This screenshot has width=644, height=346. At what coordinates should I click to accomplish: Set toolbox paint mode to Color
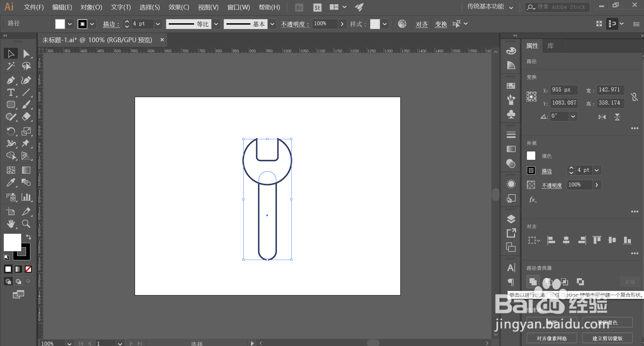(8, 269)
